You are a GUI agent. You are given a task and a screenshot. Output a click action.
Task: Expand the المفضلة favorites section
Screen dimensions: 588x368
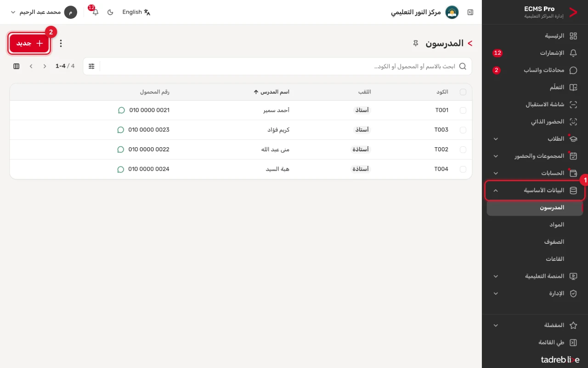535,325
